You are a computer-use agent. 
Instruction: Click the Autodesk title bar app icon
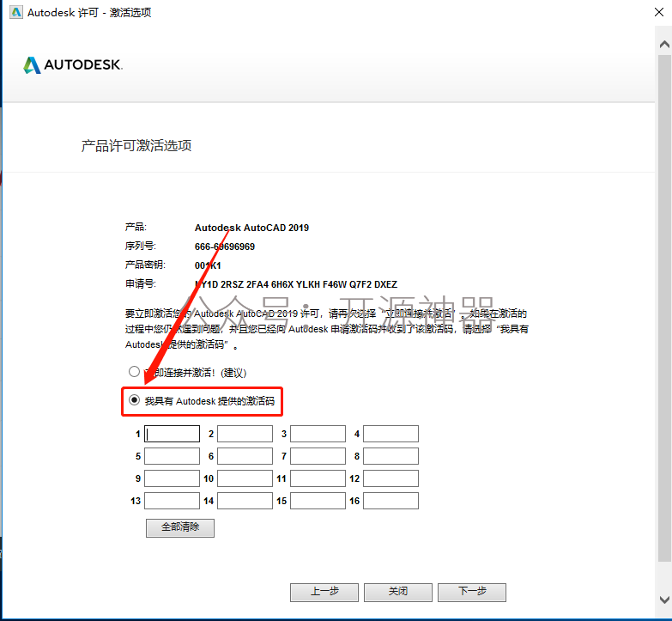15,12
